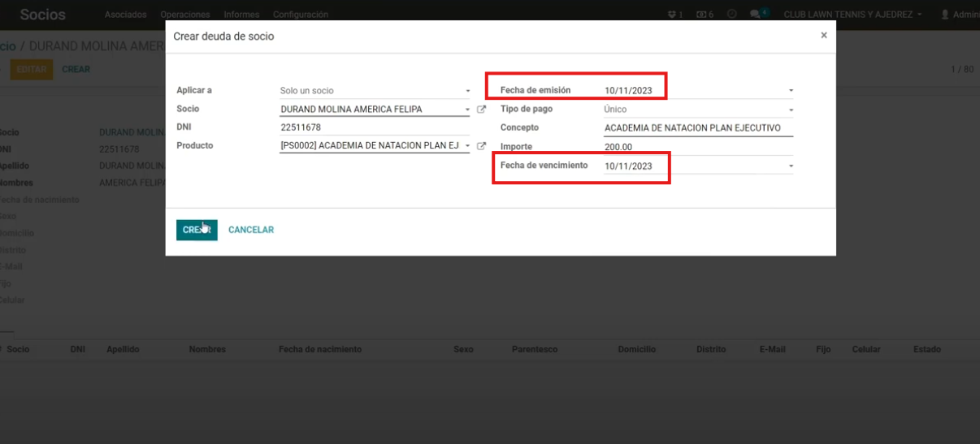The width and height of the screenshot is (980, 444).
Task: Click the Distrito column header
Action: click(711, 349)
